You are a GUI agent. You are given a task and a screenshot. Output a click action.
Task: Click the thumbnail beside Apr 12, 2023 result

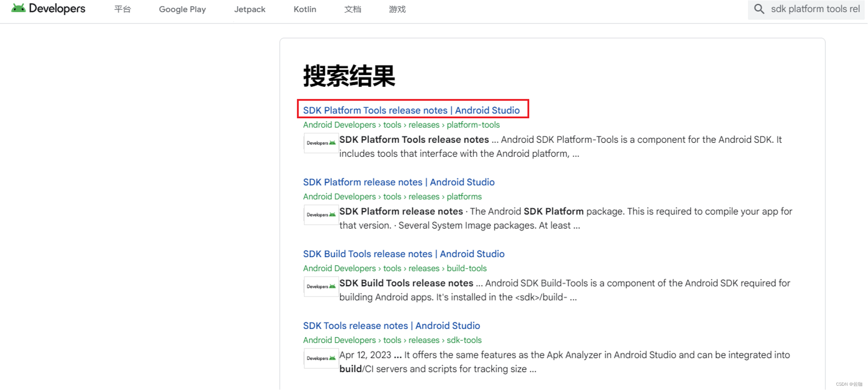tap(321, 358)
